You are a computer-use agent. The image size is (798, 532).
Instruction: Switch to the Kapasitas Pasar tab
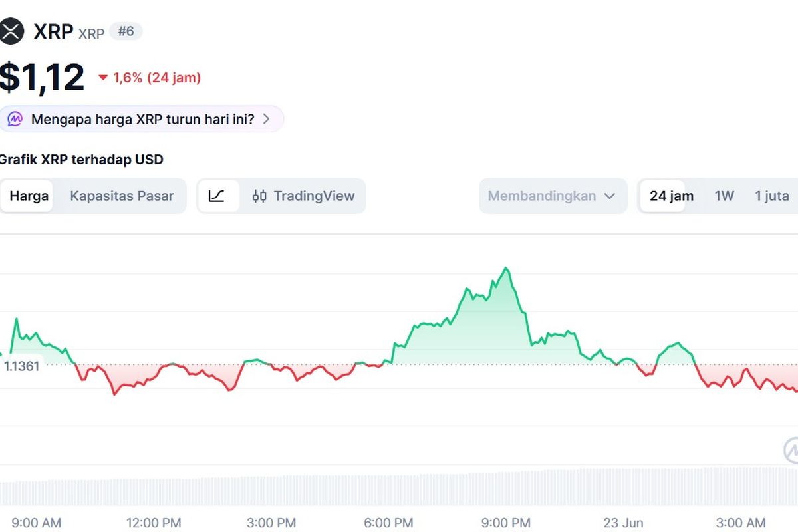click(122, 196)
